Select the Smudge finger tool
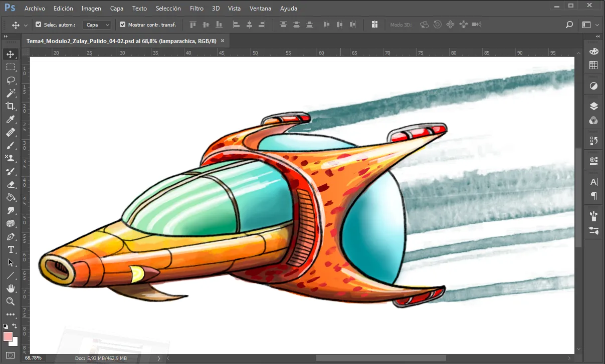This screenshot has height=364, width=605. (x=10, y=210)
